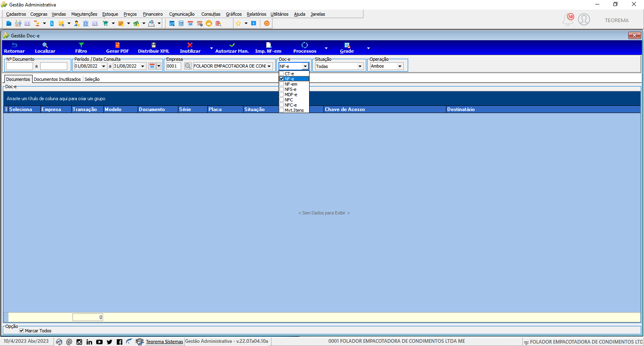Image resolution: width=644 pixels, height=346 pixels.
Task: Check the MDF-e option in list
Action: coord(282,95)
